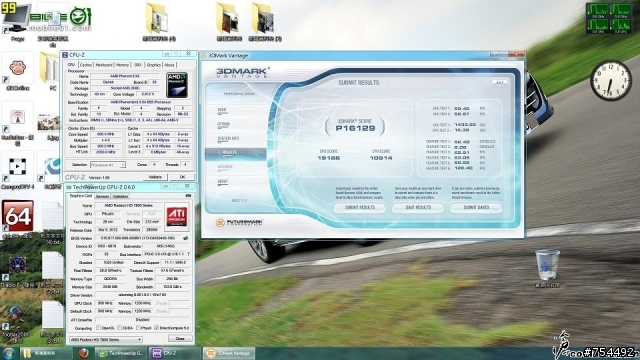Switch to the SPD tab in CPU-Z

138,65
